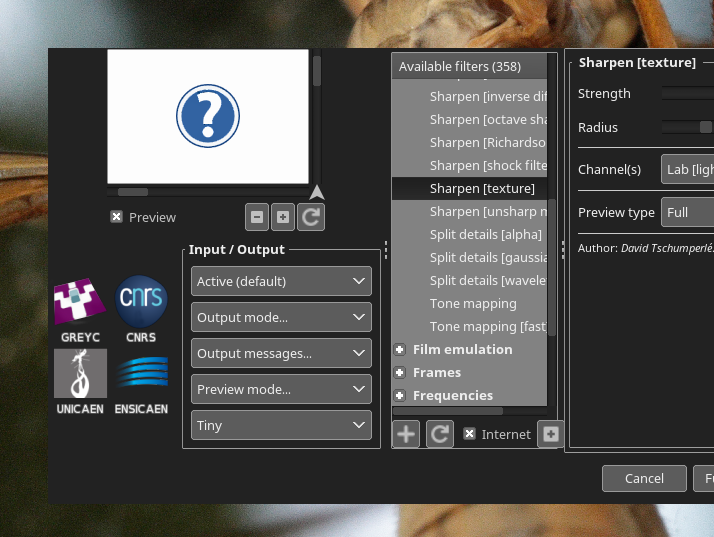Screen dimensions: 714x537
Task: Click the Available filters (358) header
Action: [469, 66]
